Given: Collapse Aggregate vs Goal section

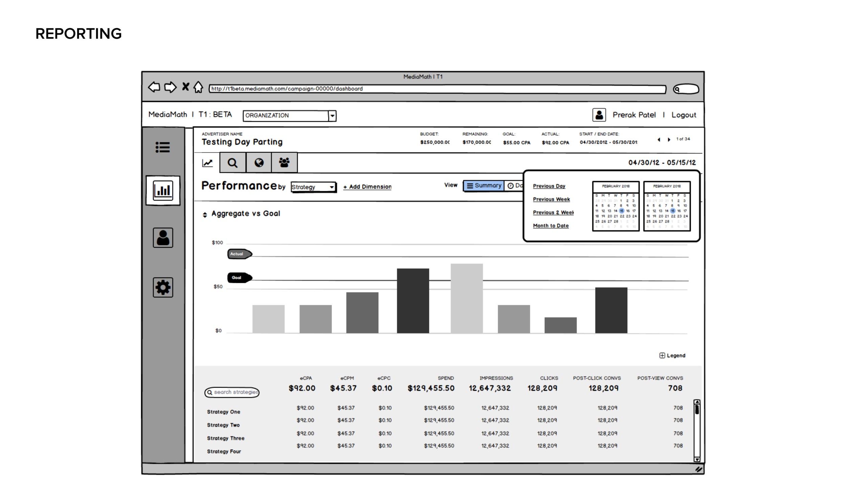Looking at the screenshot, I should [x=205, y=215].
